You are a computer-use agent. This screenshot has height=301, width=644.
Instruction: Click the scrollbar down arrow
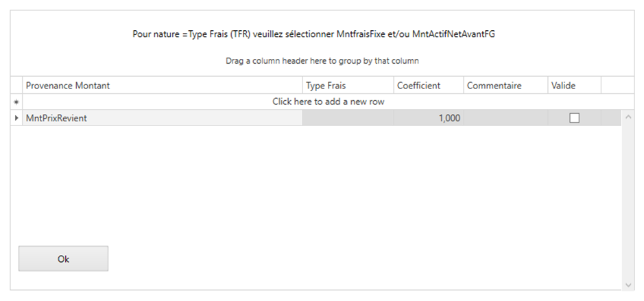(x=628, y=285)
